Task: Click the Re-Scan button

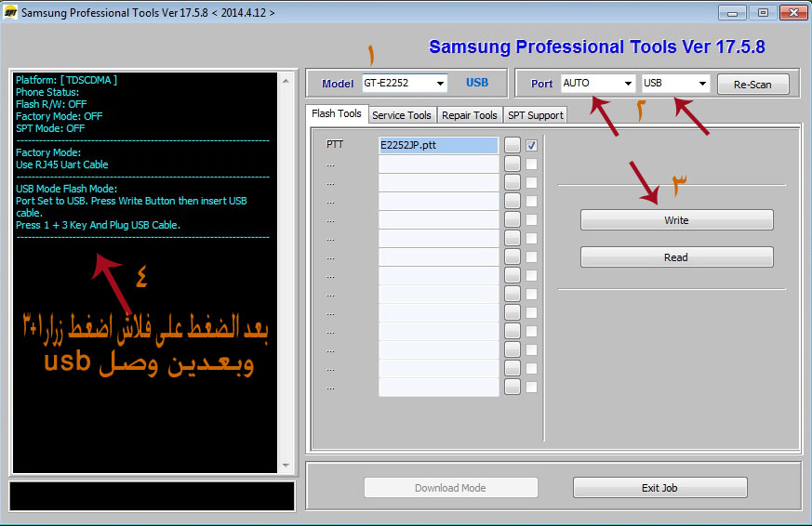Action: coord(753,85)
